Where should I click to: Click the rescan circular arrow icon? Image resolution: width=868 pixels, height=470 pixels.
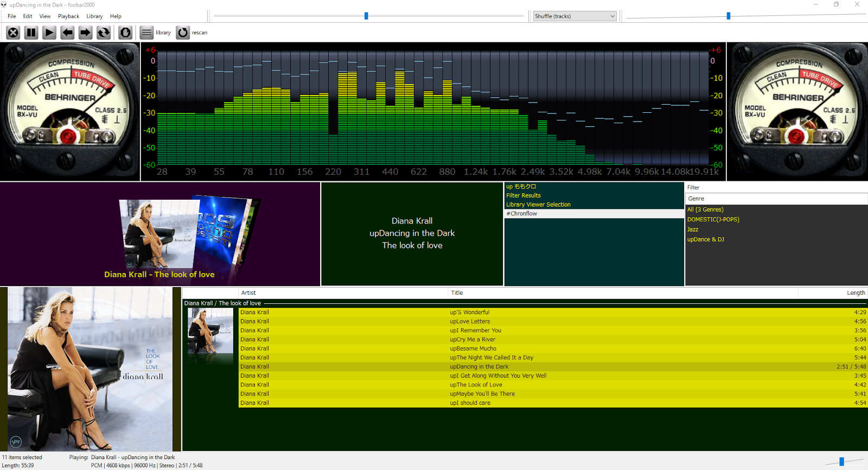point(183,33)
